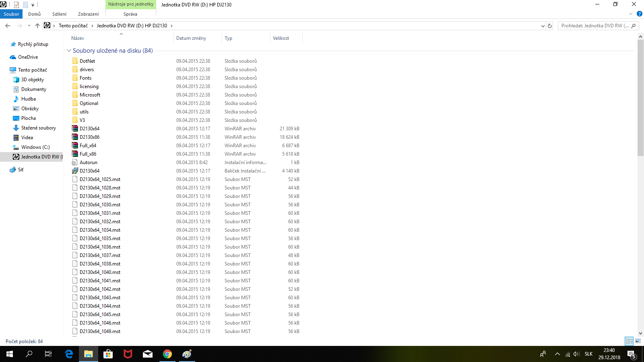Screen dimensions: 644x362
Task: Sort files by the Velikost column
Action: coord(286,38)
